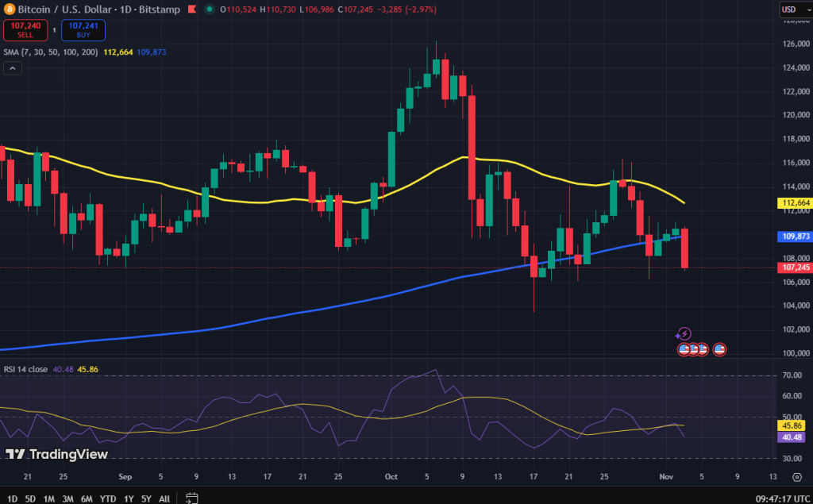
Task: Click the orange Bitcoin symbol logo
Action: pos(9,10)
